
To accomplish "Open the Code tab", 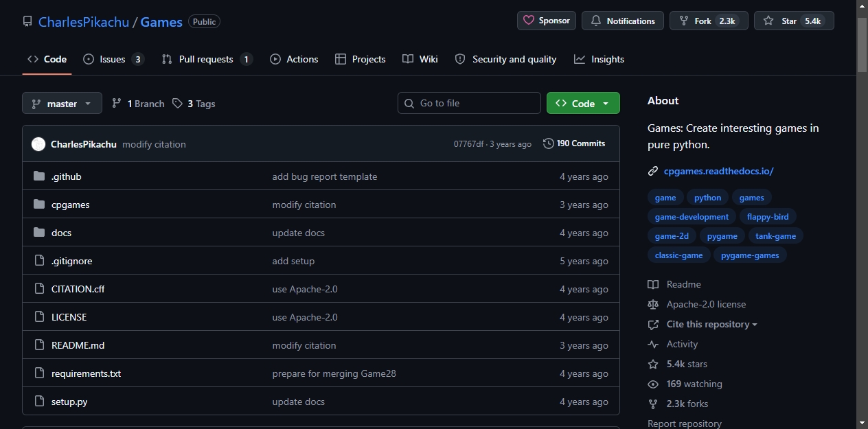I will [47, 59].
